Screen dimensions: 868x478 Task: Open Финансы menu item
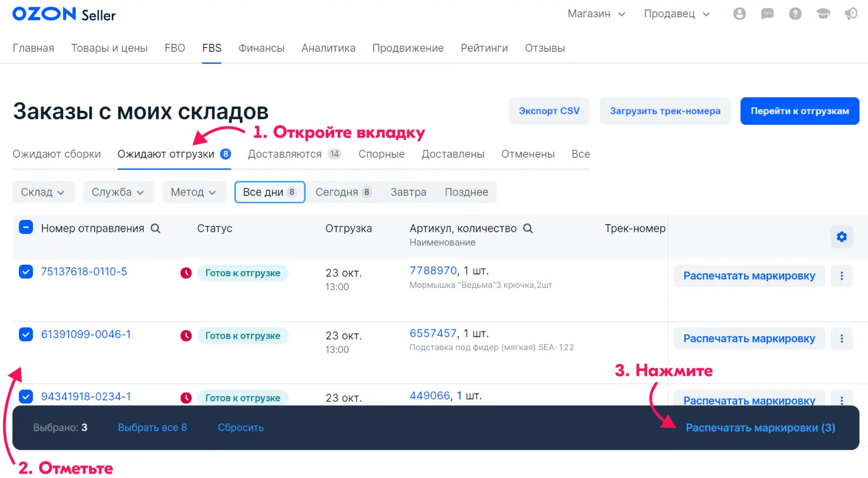click(x=261, y=48)
